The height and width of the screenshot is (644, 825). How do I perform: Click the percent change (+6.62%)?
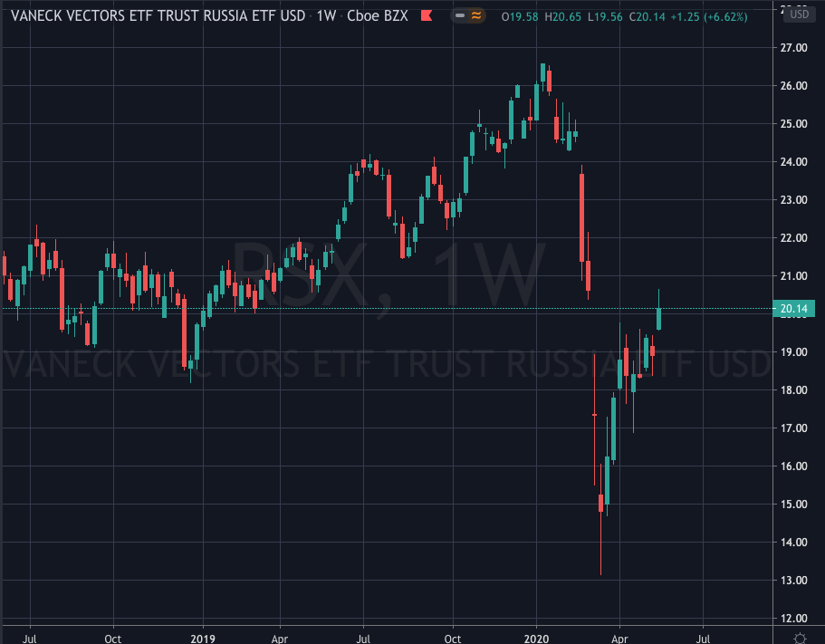pos(725,17)
